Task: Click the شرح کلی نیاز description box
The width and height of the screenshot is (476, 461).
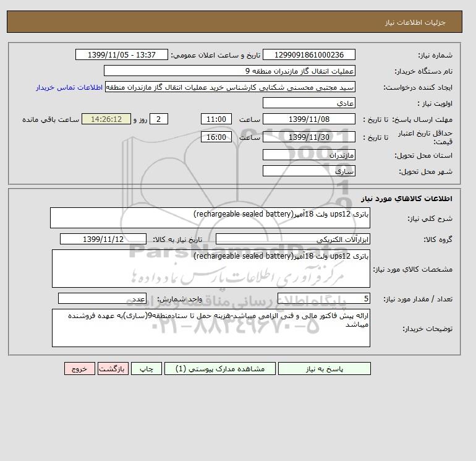Action: click(x=210, y=218)
